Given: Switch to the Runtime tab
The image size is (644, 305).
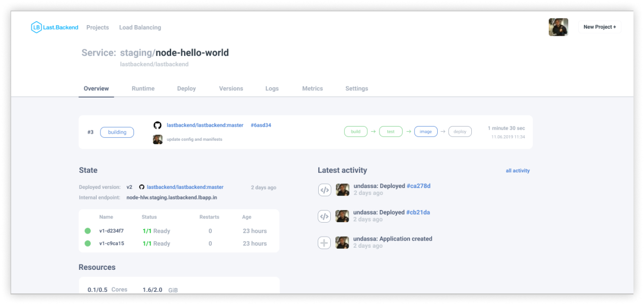Looking at the screenshot, I should (143, 88).
